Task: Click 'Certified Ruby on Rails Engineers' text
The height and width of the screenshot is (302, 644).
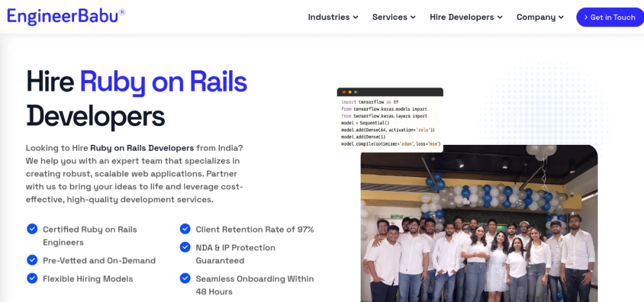Action: [x=90, y=236]
